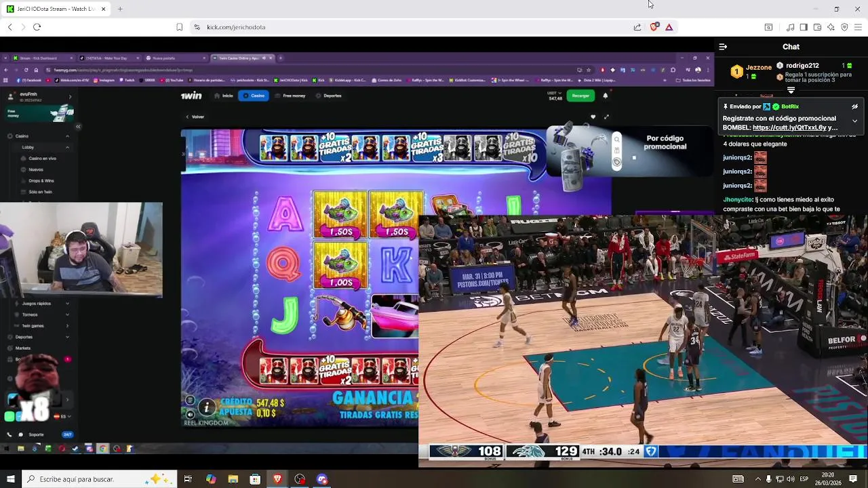Open Soporte 24/7 support chat

39,434
